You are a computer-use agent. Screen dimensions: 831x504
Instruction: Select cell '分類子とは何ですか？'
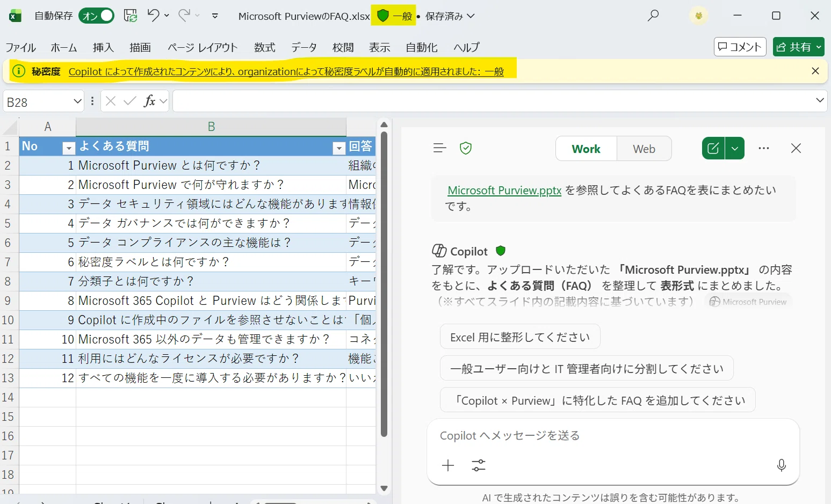pos(211,281)
